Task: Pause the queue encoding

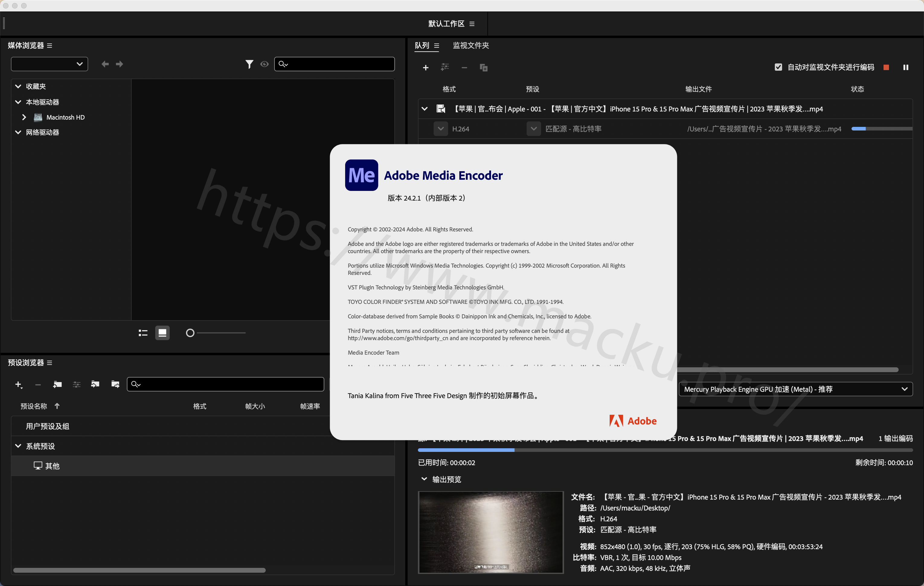Action: [x=906, y=67]
